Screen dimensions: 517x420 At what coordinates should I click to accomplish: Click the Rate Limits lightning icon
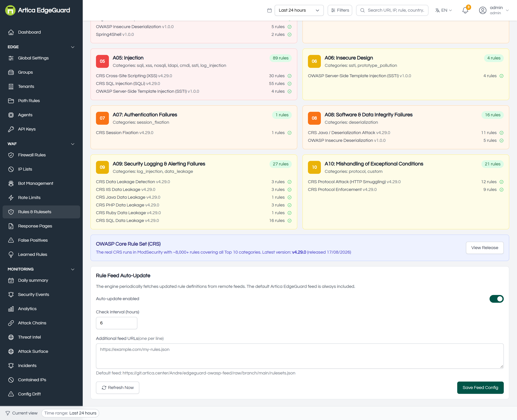(x=11, y=198)
